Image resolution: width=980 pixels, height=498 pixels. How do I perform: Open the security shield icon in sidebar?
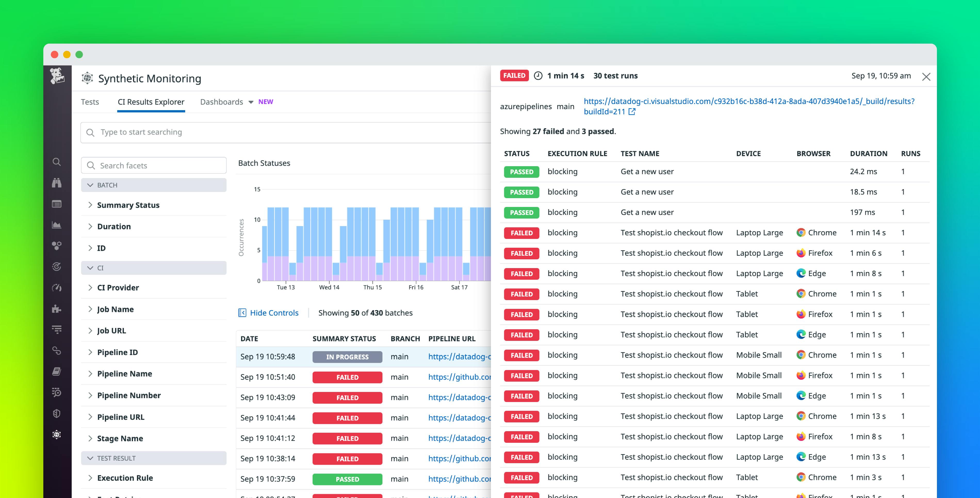56,413
